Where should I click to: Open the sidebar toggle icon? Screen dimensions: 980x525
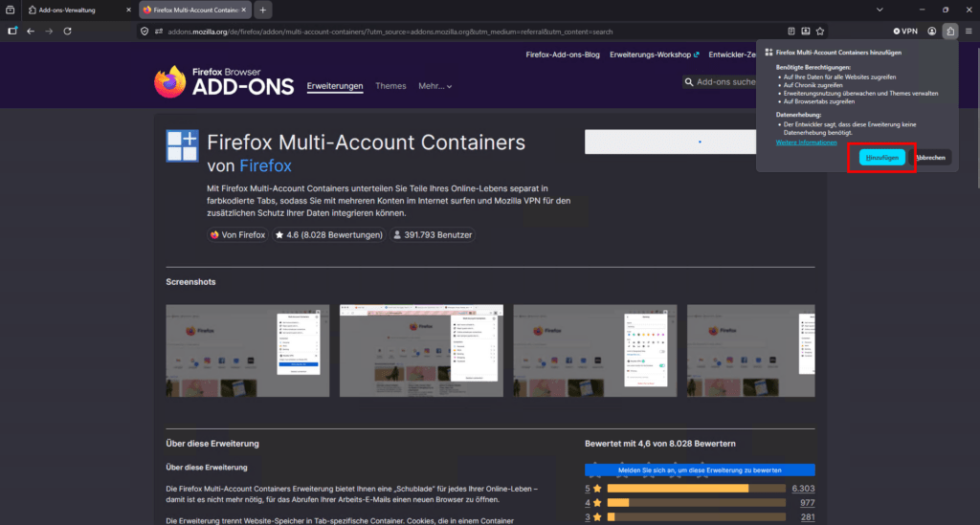11,32
